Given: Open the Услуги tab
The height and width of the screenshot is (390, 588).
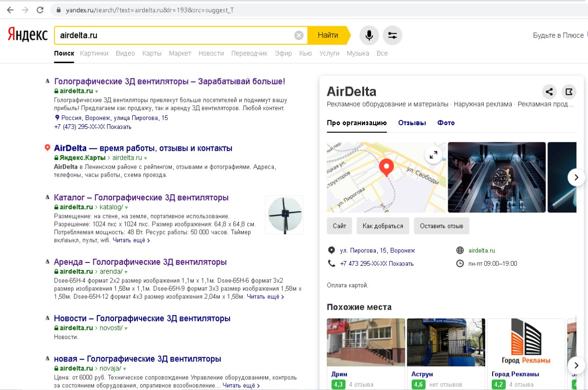Looking at the screenshot, I should coord(329,53).
